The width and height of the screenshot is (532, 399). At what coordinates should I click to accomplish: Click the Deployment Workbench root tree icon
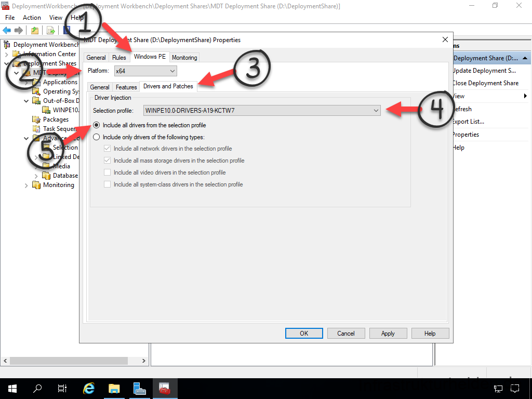pyautogui.click(x=6, y=45)
